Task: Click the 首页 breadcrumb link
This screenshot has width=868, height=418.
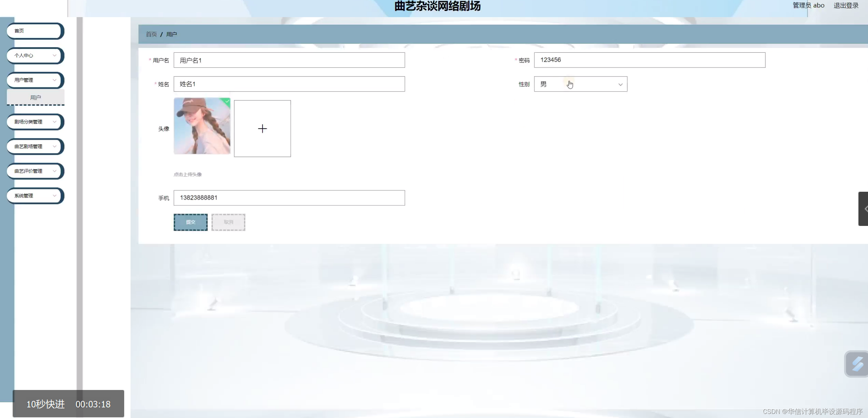Action: click(x=151, y=34)
